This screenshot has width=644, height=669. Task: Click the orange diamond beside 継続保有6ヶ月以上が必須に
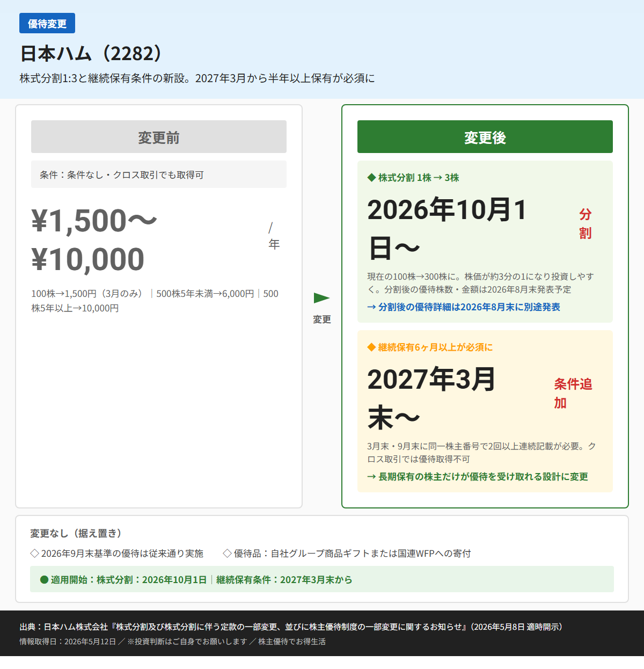click(371, 347)
